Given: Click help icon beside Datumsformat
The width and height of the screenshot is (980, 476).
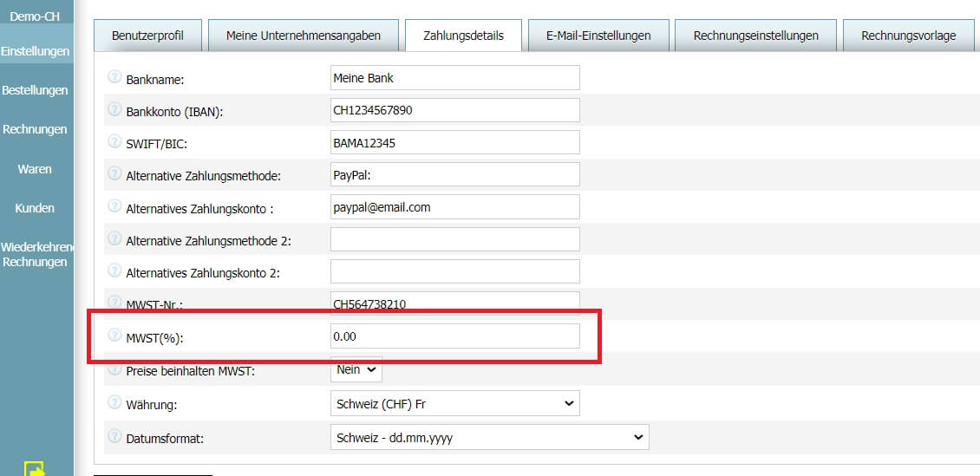Looking at the screenshot, I should 114,436.
